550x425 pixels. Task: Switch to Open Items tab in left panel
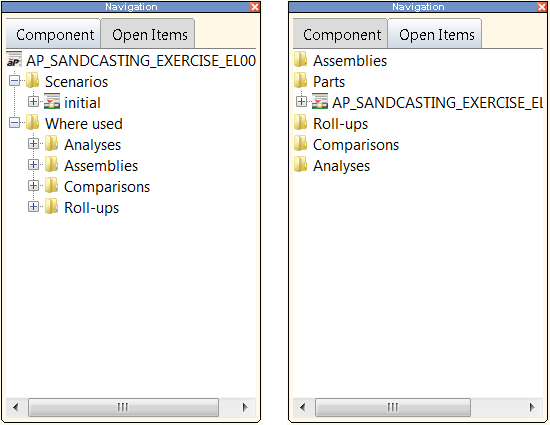tap(148, 34)
